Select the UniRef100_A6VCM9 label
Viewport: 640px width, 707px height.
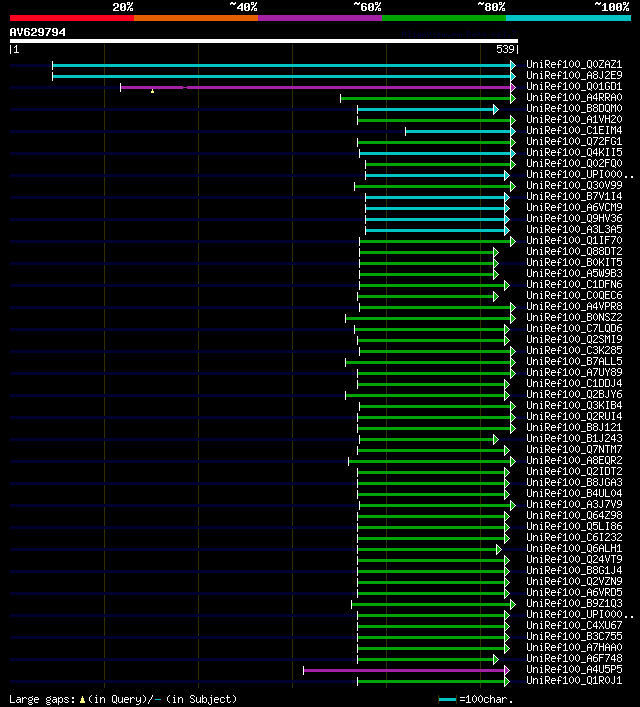tap(574, 207)
